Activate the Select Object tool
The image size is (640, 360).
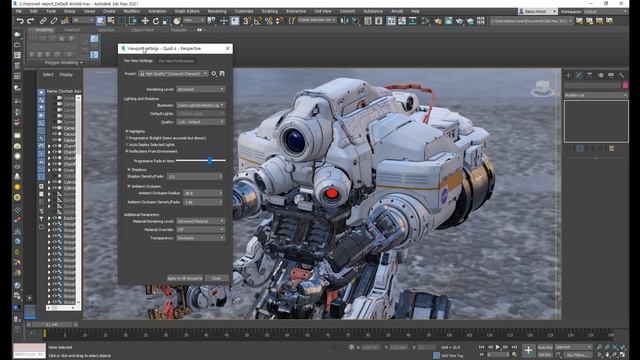(100, 20)
